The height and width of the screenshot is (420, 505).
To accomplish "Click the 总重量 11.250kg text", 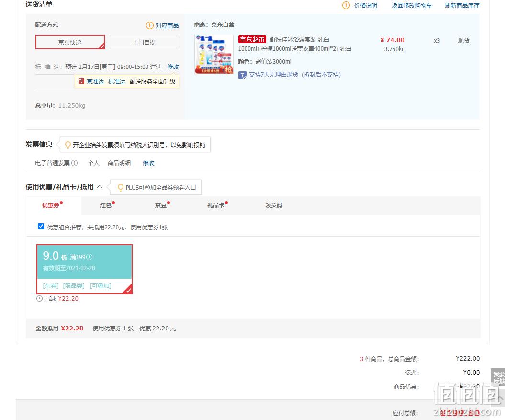I will 60,105.
